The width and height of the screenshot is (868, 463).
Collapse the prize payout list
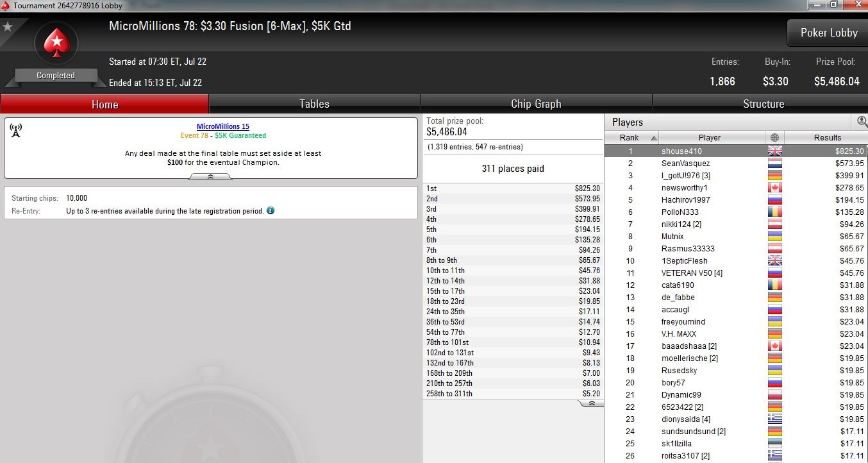pos(591,403)
